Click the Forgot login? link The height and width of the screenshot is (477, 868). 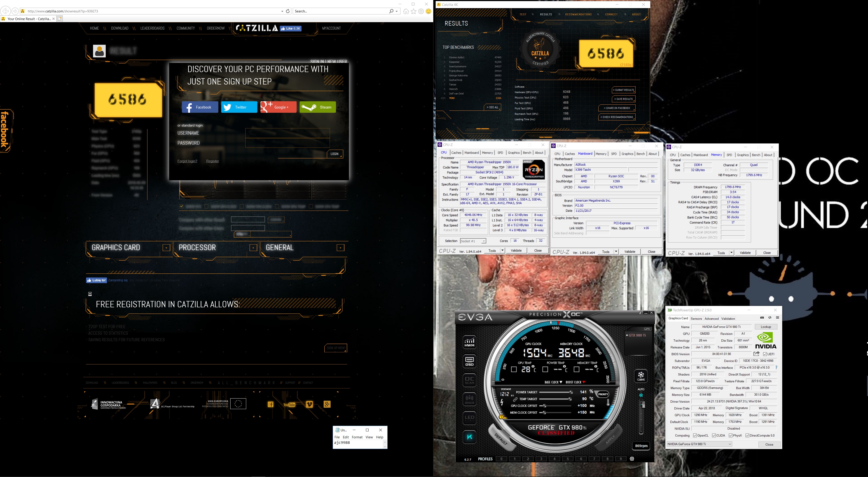click(187, 161)
